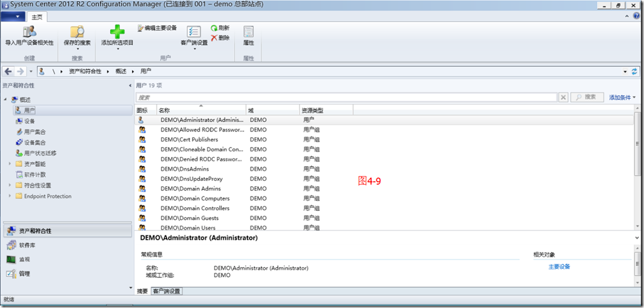Select the DEMO\Domain Admins row

385,188
